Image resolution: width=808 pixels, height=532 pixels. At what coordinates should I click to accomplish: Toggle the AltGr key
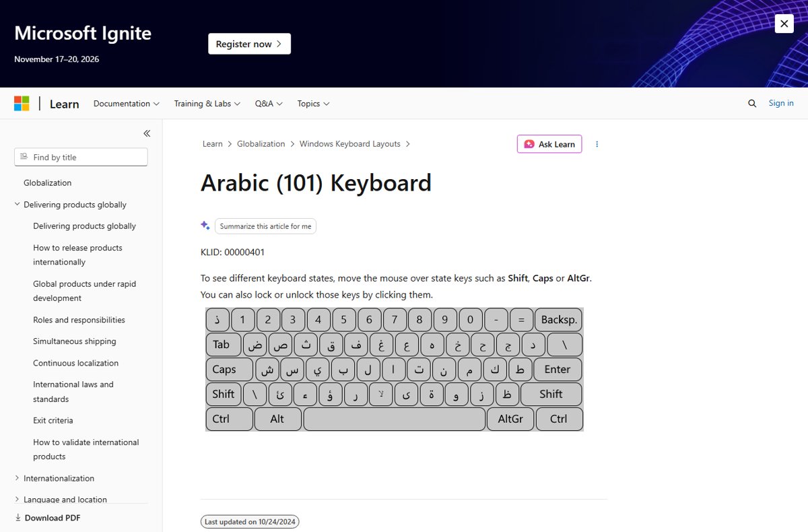510,419
